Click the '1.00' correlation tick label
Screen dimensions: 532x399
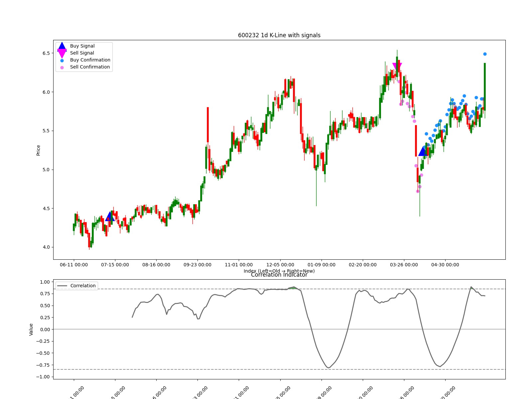coord(45,282)
